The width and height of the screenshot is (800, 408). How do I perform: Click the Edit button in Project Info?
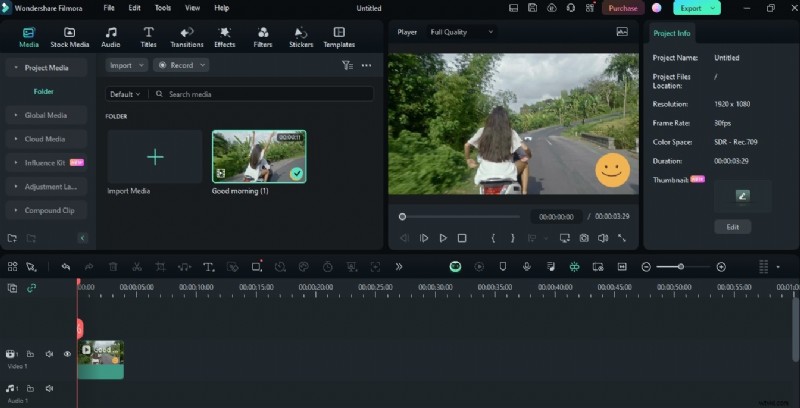click(732, 227)
